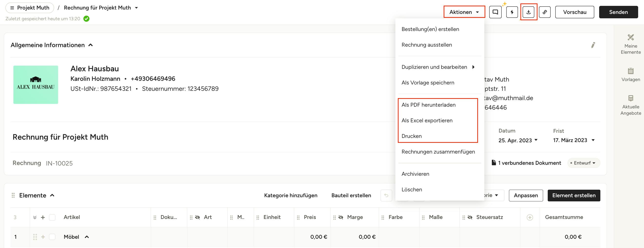
Task: Toggle visibility of the Marge column
Action: pos(341,217)
